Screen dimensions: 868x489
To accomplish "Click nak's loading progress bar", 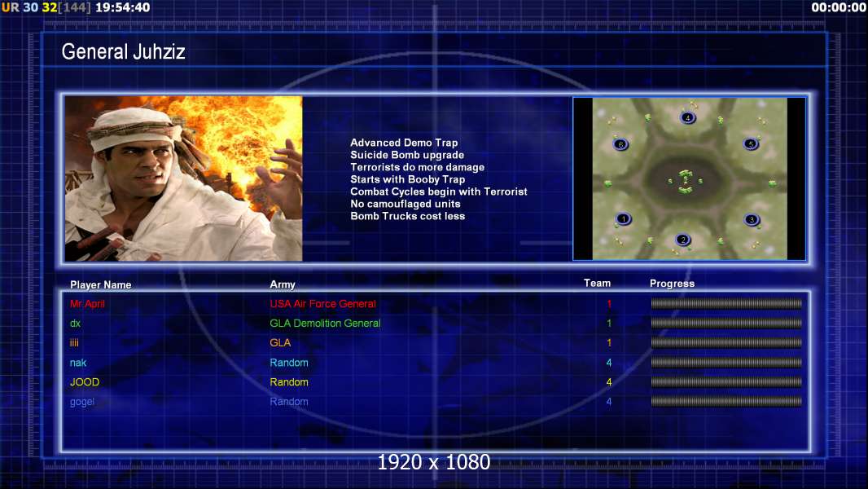I will click(726, 363).
